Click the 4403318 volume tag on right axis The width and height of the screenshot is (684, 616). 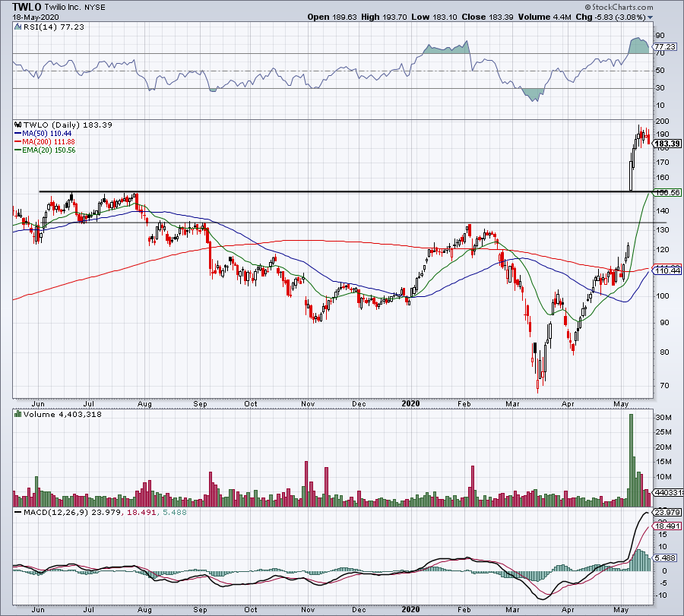(x=668, y=493)
